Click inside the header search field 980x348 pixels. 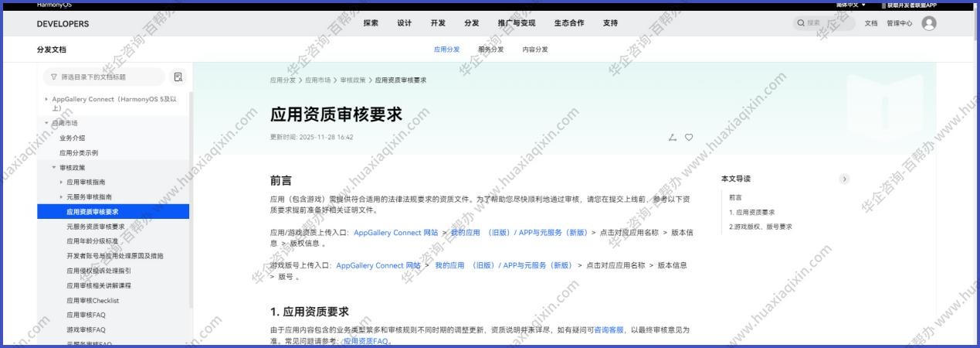coord(825,23)
